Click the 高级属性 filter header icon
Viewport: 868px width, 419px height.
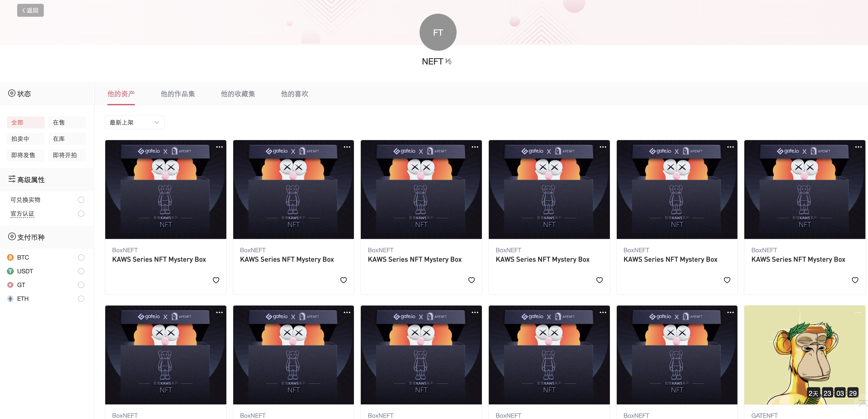[x=12, y=179]
